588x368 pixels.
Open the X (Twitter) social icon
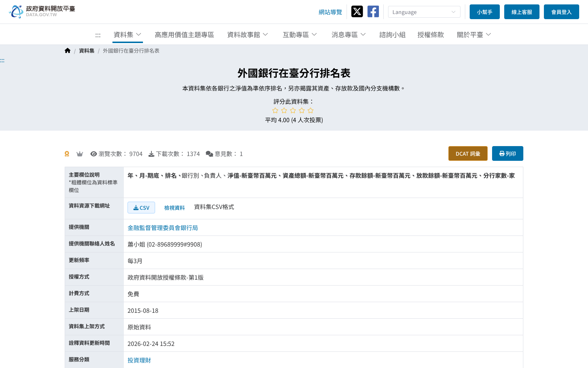click(357, 11)
